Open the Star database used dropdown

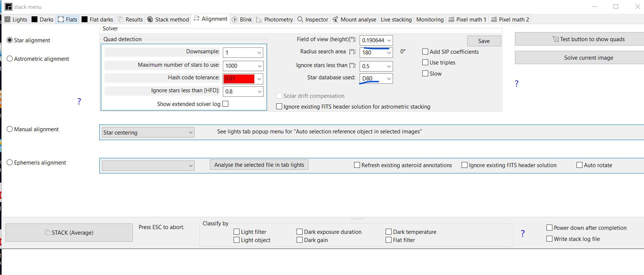tap(389, 79)
